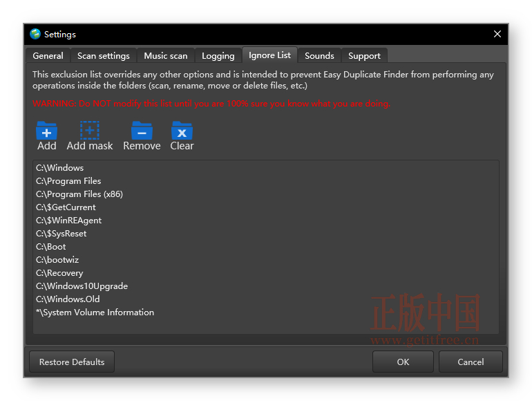Click the Cancel button
The width and height of the screenshot is (532, 401).
click(x=471, y=362)
